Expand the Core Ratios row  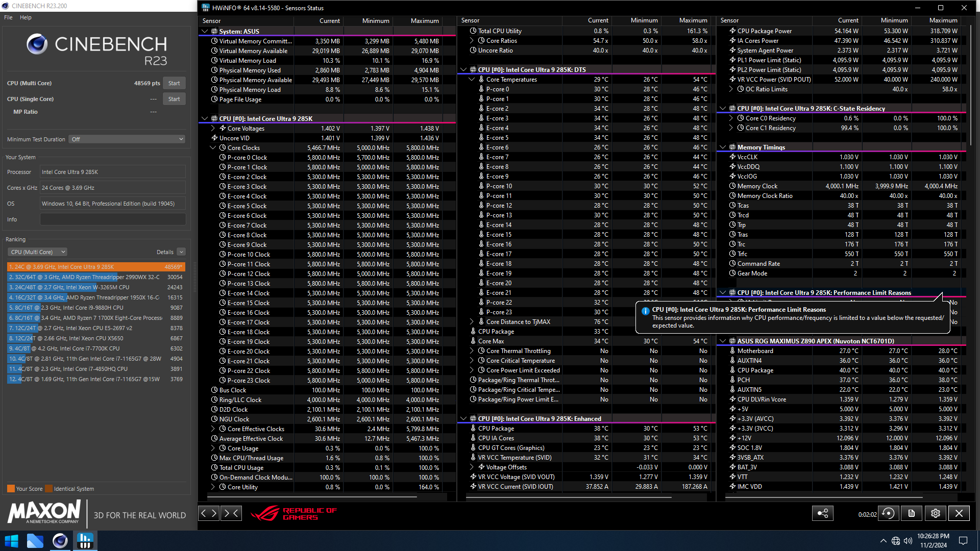472,41
